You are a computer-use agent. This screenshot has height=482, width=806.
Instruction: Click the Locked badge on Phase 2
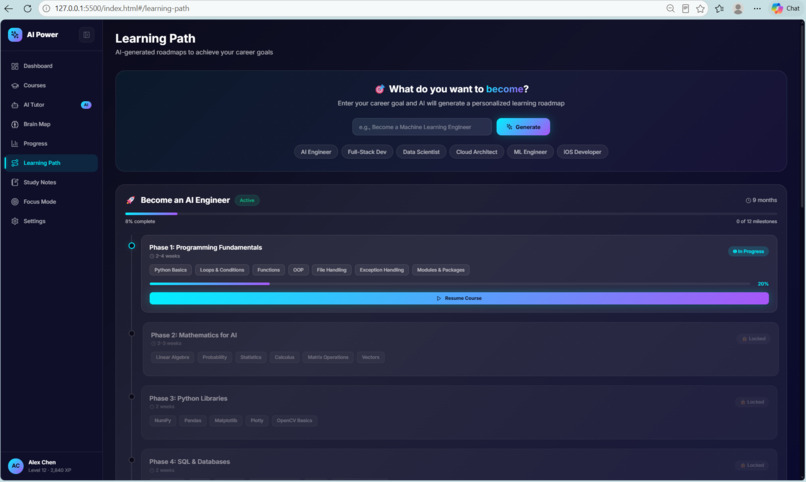point(754,339)
